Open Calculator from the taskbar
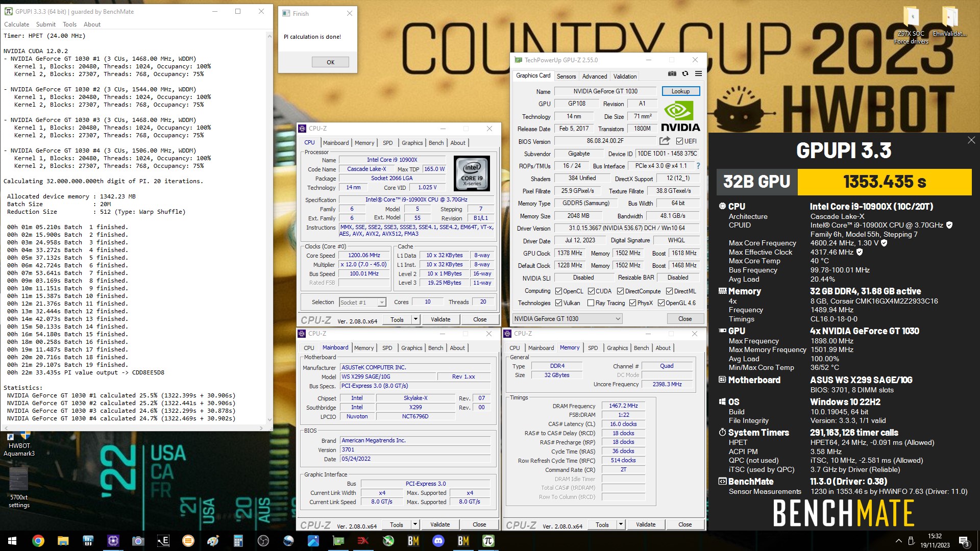Screen dimensions: 980x551 point(238,541)
